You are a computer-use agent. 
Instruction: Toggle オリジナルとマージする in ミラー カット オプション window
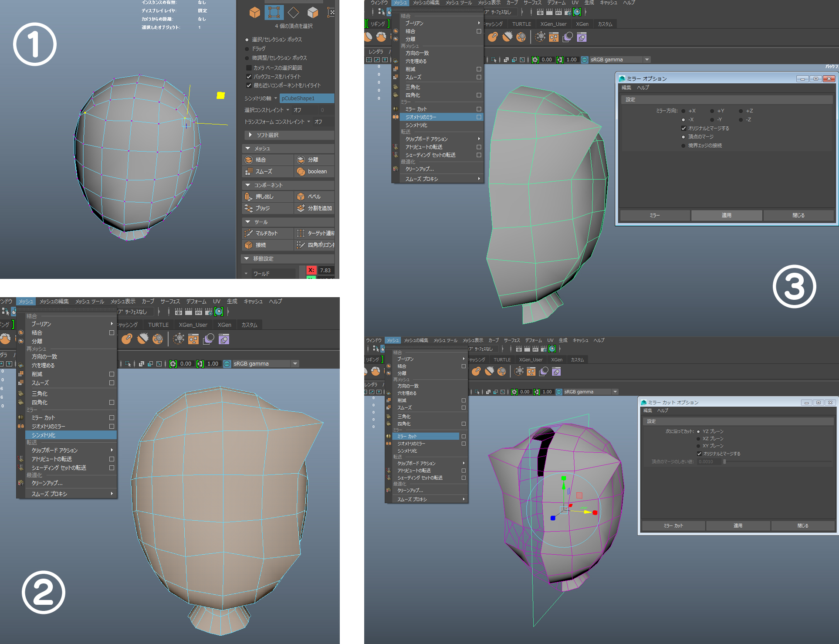coord(699,454)
